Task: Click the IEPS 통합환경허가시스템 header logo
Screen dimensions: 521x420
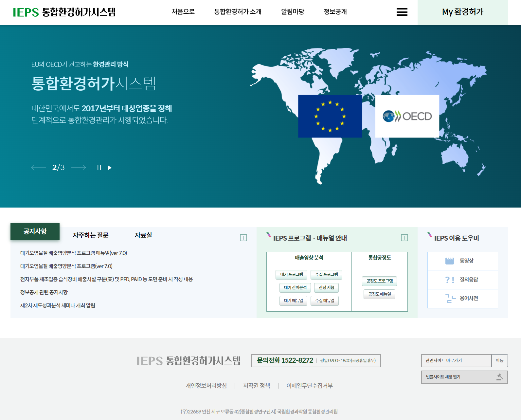Action: [64, 12]
